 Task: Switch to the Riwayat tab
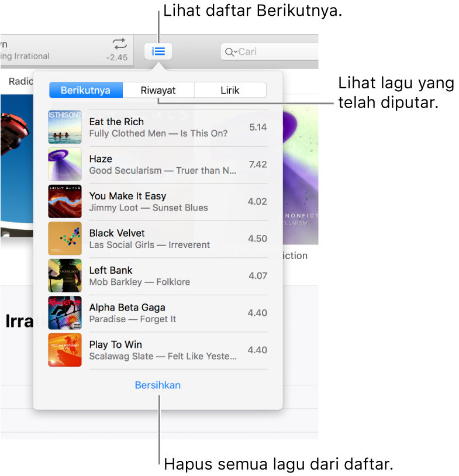[158, 90]
